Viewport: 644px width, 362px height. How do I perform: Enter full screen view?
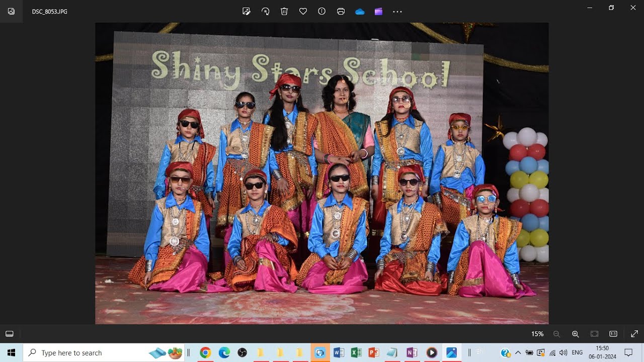[634, 334]
